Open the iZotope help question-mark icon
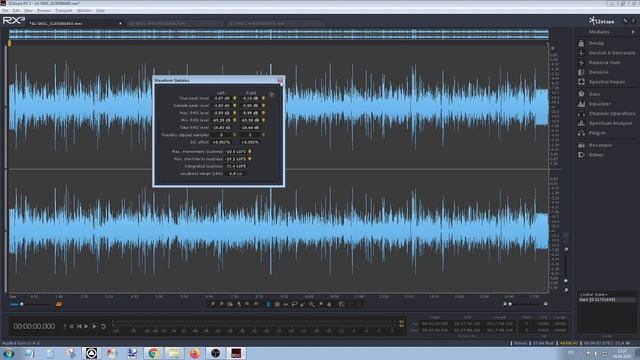640x360 pixels. click(633, 20)
